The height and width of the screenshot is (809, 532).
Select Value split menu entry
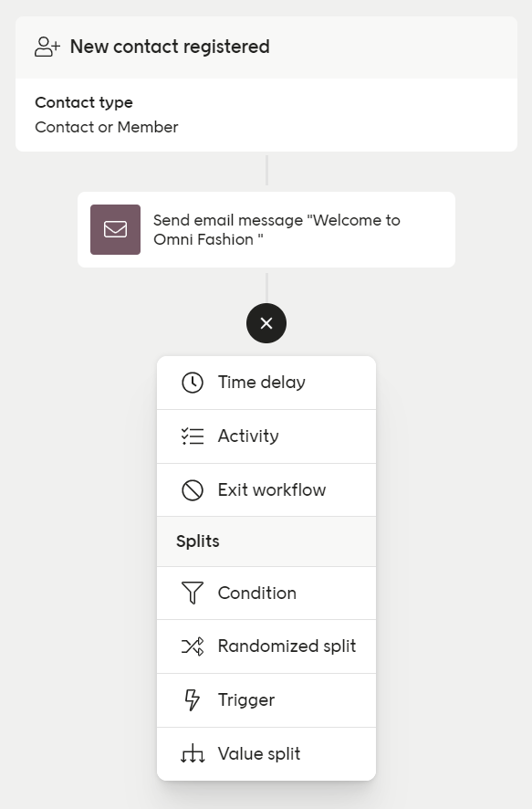click(x=266, y=754)
